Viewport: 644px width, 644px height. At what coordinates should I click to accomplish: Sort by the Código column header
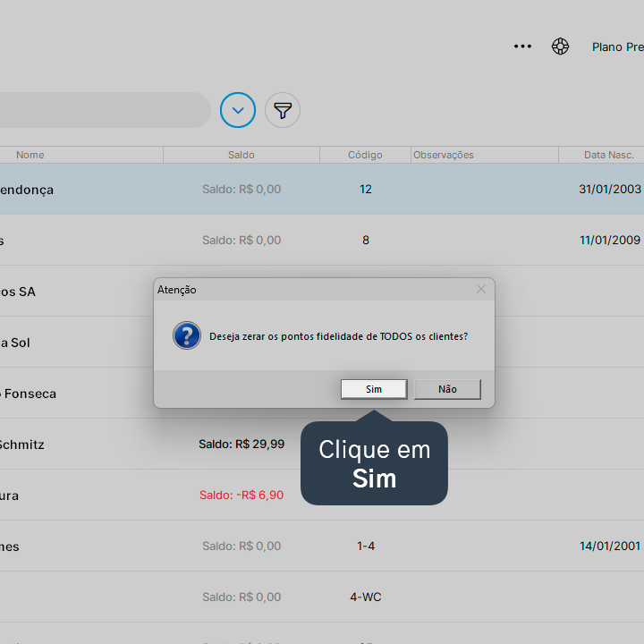365,155
